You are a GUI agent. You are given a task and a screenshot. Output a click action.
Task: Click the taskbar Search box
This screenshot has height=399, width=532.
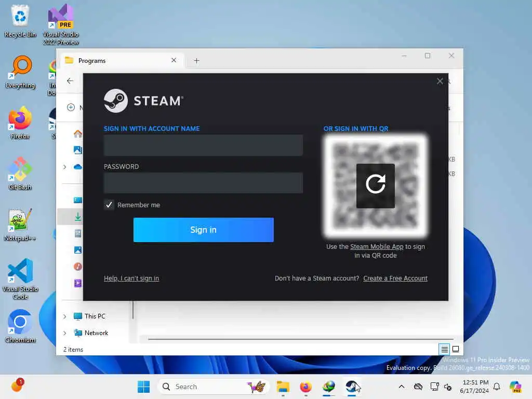[x=214, y=387]
